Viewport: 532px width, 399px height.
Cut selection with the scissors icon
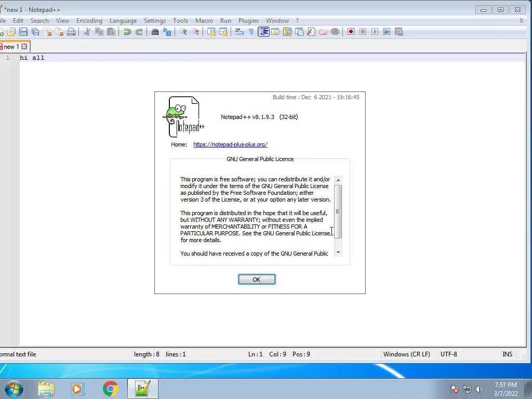[87, 32]
